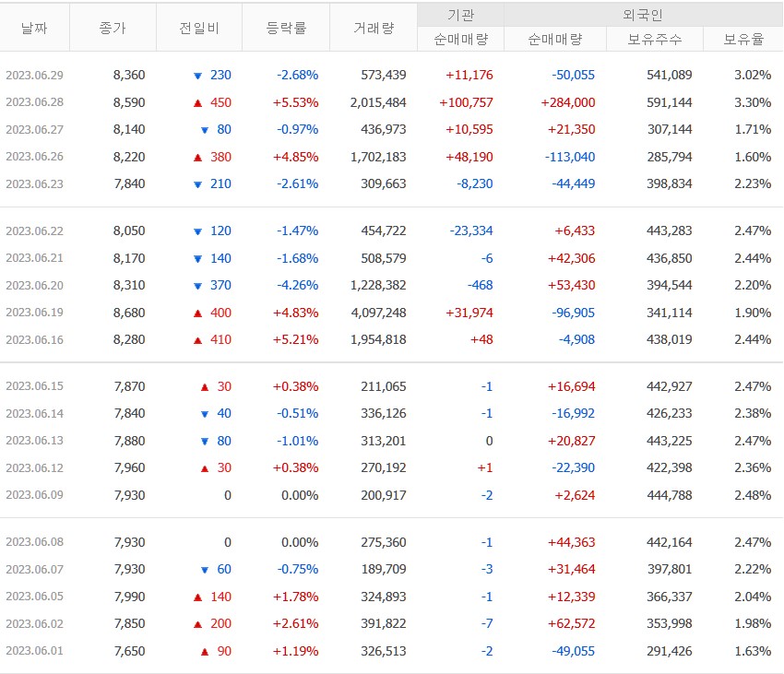Click the -4.26% change rate
The width and height of the screenshot is (784, 674).
point(298,286)
